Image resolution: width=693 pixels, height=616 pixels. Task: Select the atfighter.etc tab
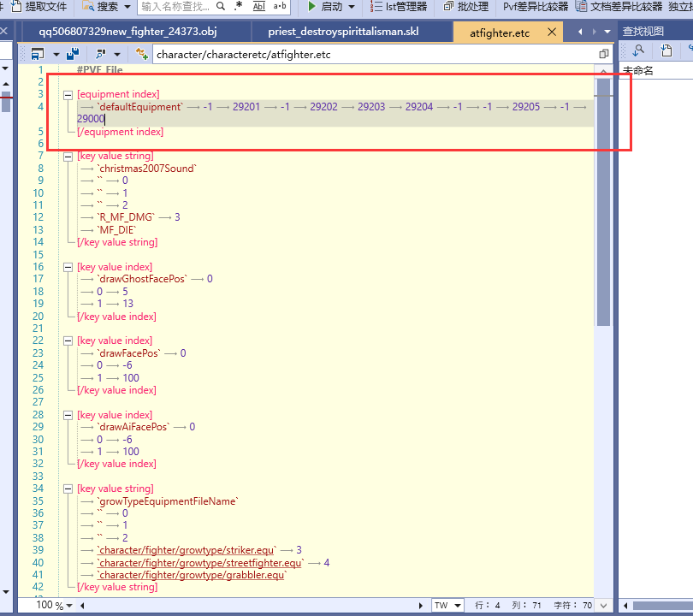(x=500, y=33)
